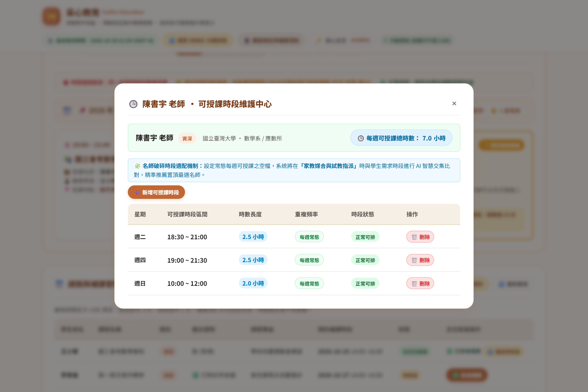The width and height of the screenshot is (588, 392).
Task: Click 國立臺灣大學 ・ 數學系 / 應數所 text
Action: pyautogui.click(x=242, y=138)
